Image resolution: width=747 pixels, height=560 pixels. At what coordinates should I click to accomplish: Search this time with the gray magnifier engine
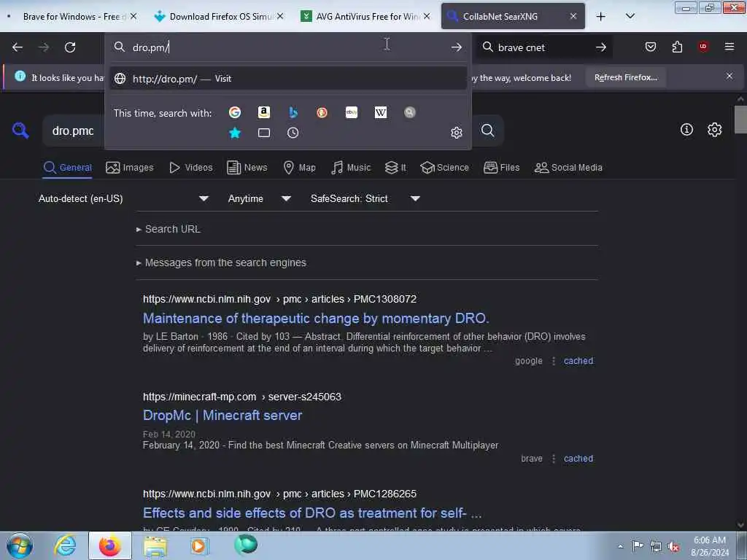(410, 112)
